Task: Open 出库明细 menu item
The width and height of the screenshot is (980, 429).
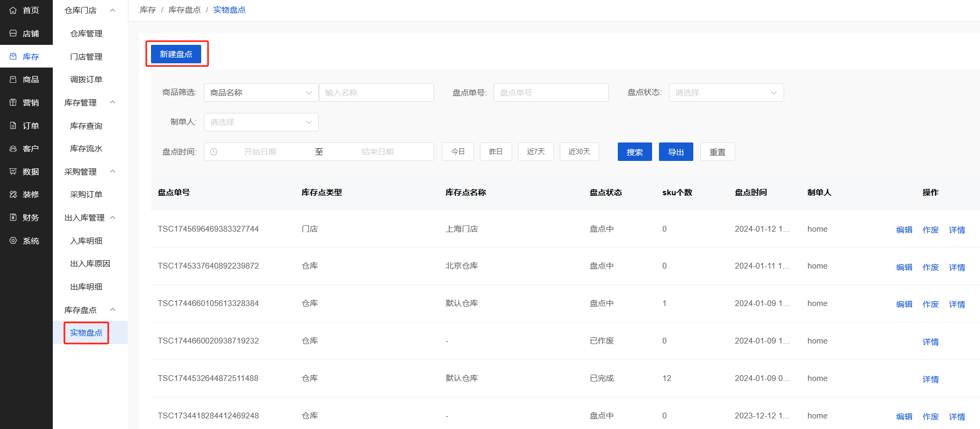Action: coord(86,287)
